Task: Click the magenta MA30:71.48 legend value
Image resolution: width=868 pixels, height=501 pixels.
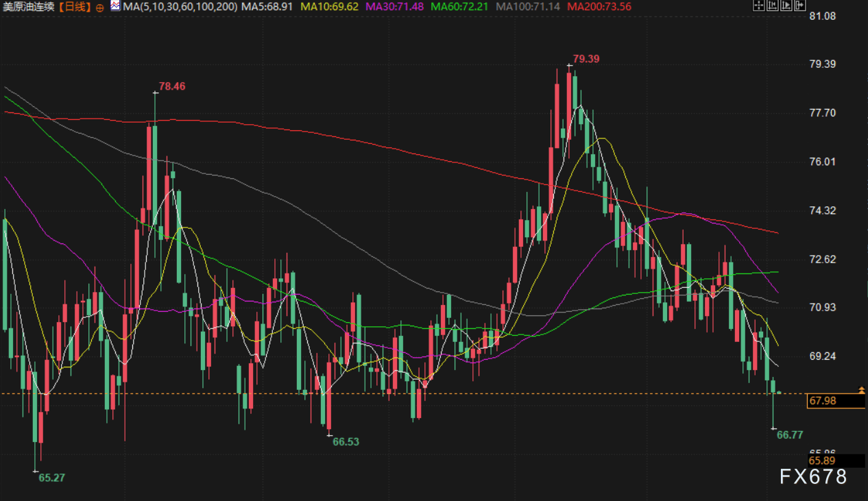Action: 395,7
